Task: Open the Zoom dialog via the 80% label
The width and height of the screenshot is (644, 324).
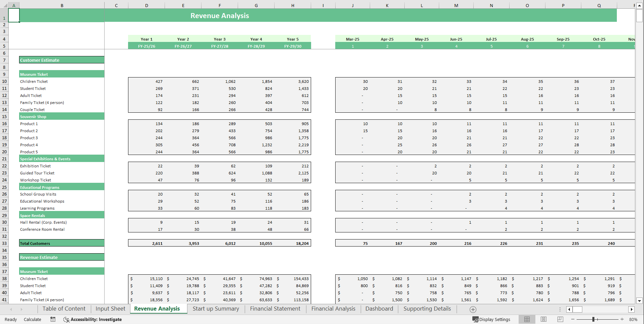Action: (x=633, y=319)
